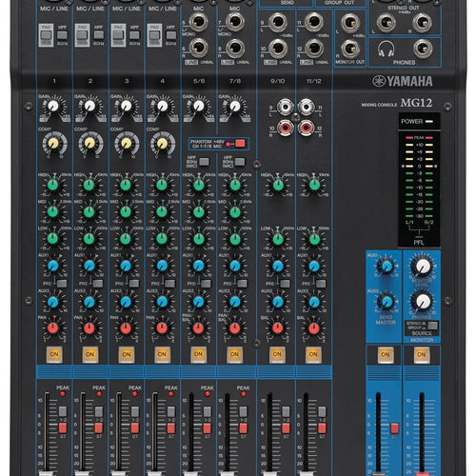Toggle channel 5/6 HPF 80Hz mic button
This screenshot has height=476, width=476.
pos(204,162)
